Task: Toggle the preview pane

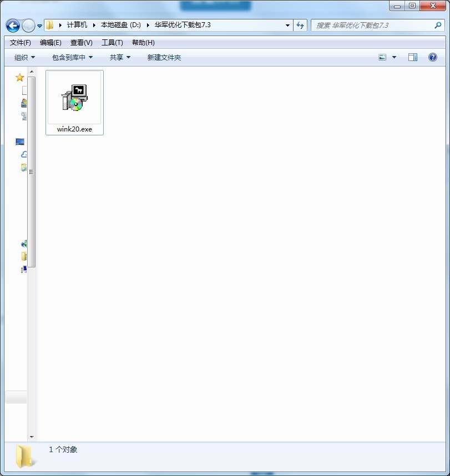Action: [x=412, y=57]
